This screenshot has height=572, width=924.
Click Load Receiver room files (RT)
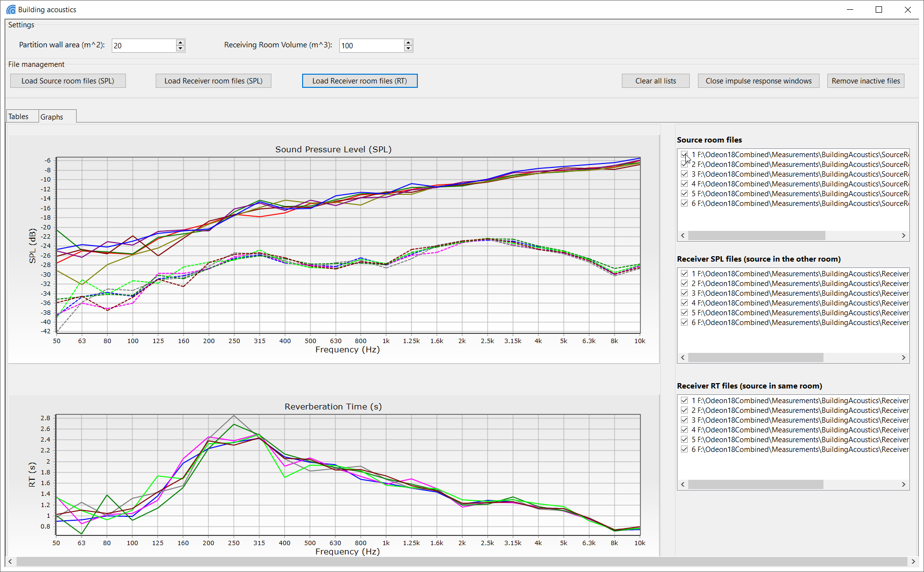point(359,81)
